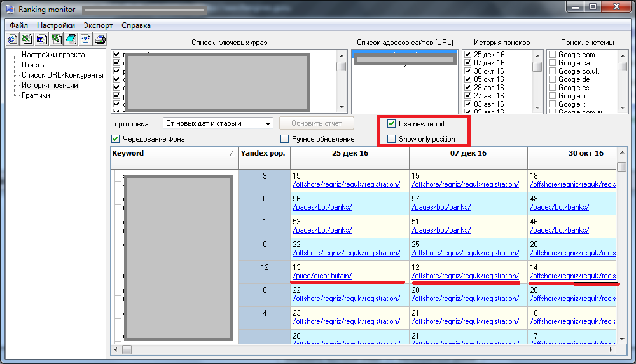Open /pages/bot/banks/ link under position 56

coord(322,207)
